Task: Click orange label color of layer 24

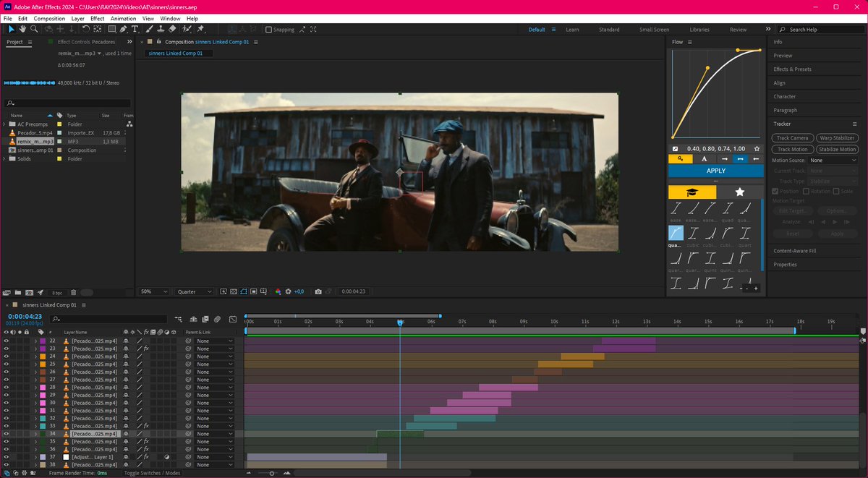Action: point(43,357)
